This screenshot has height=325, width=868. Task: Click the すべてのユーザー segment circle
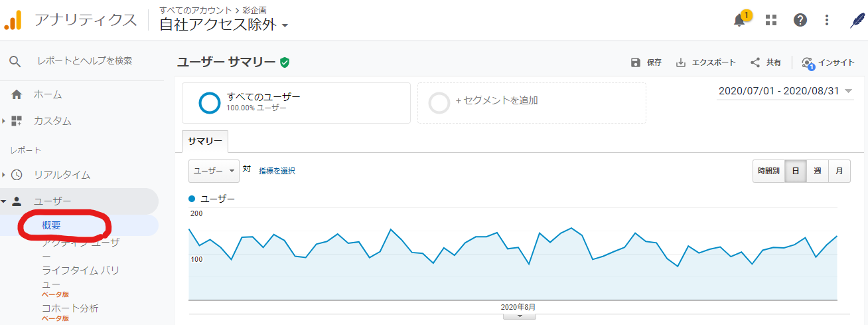[x=210, y=102]
